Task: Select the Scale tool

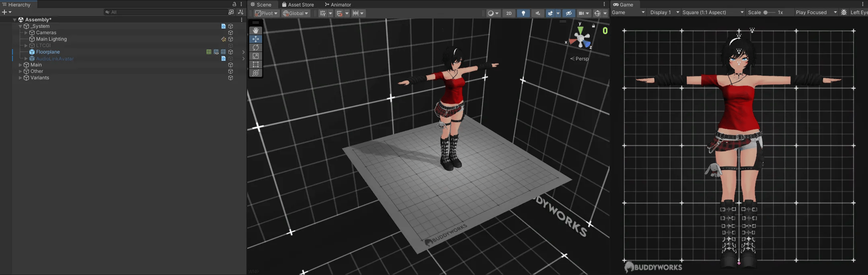Action: 256,56
